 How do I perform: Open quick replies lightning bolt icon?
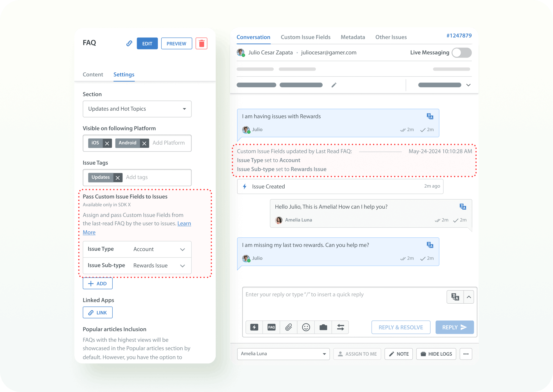click(x=254, y=327)
